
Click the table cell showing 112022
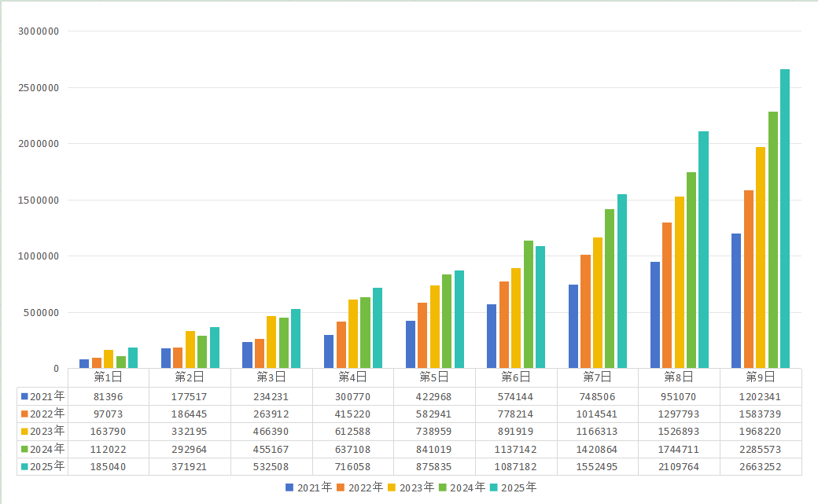pyautogui.click(x=108, y=449)
